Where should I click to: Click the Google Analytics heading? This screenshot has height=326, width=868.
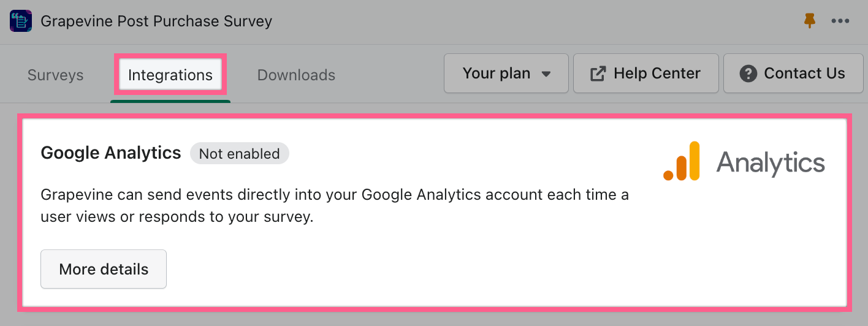coord(111,153)
